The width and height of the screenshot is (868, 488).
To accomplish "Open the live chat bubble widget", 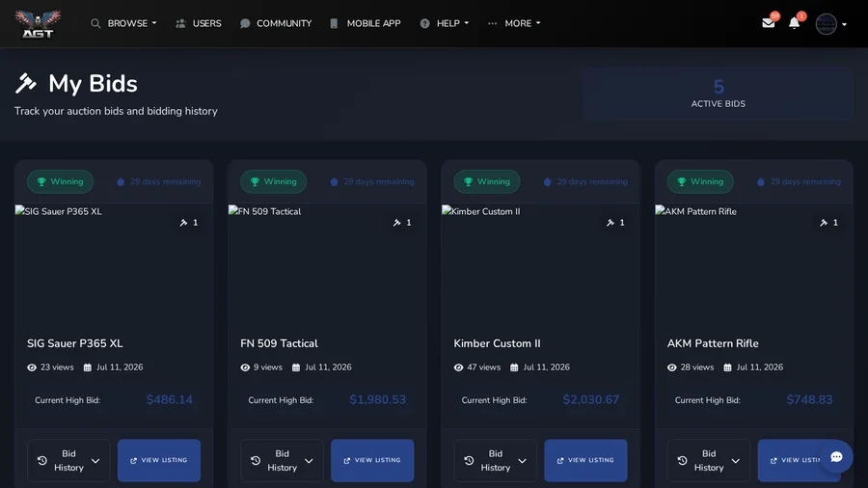I will [836, 456].
